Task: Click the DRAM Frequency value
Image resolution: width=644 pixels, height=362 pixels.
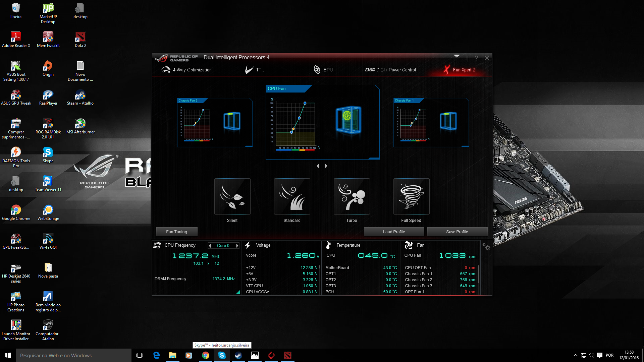Action: click(x=223, y=279)
